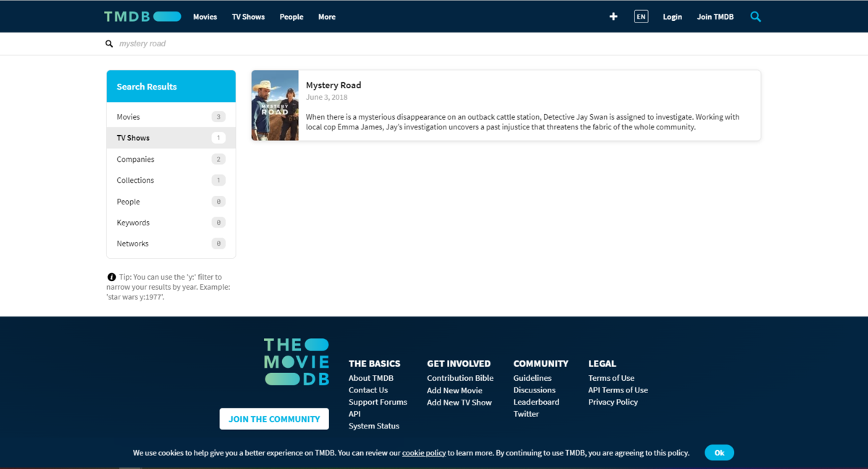The width and height of the screenshot is (868, 469).
Task: Open the TV Shows navigation menu
Action: [x=248, y=17]
